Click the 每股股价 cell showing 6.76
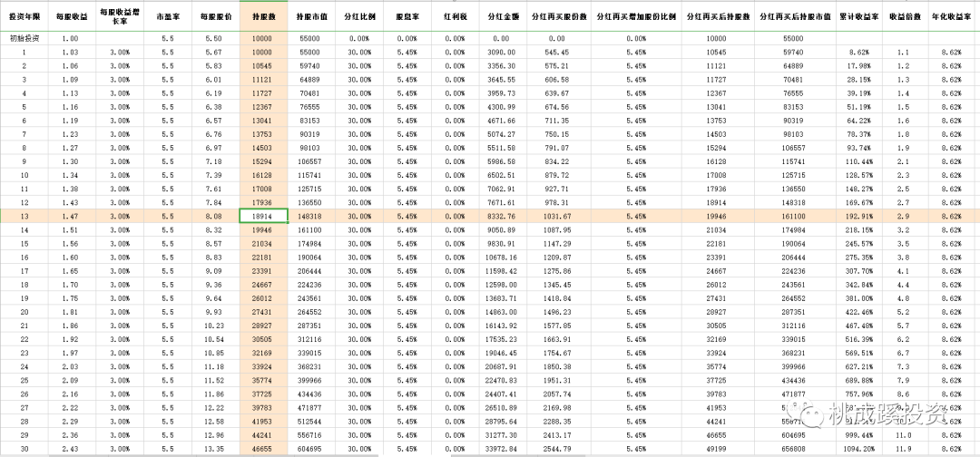This screenshot has height=457, width=980. click(215, 133)
